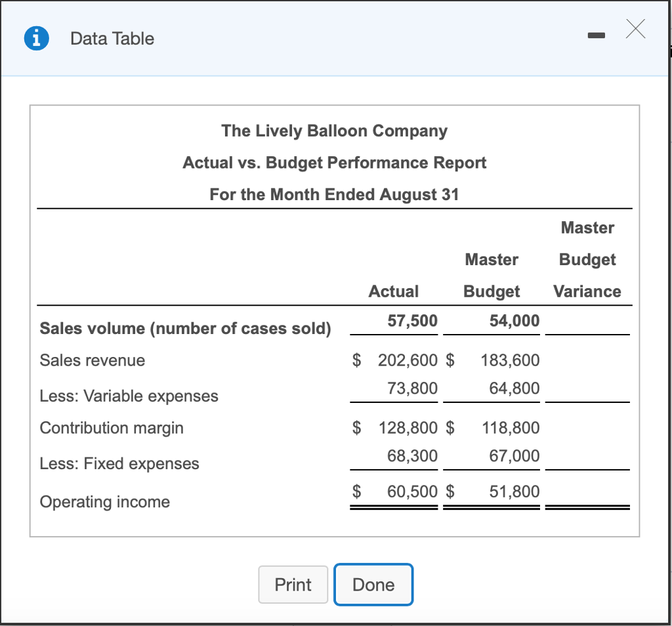This screenshot has height=626, width=672.
Task: Click Sales revenue row label
Action: [92, 360]
